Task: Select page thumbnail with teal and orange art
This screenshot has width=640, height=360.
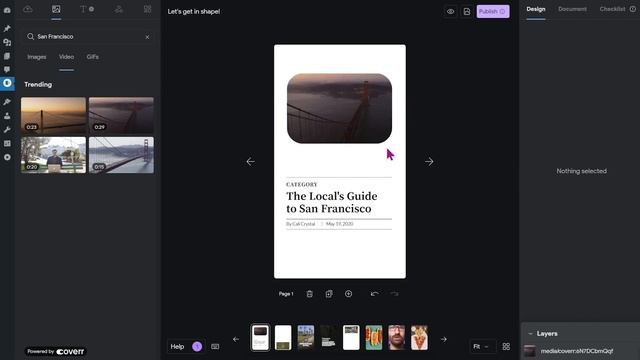Action: click(x=374, y=338)
